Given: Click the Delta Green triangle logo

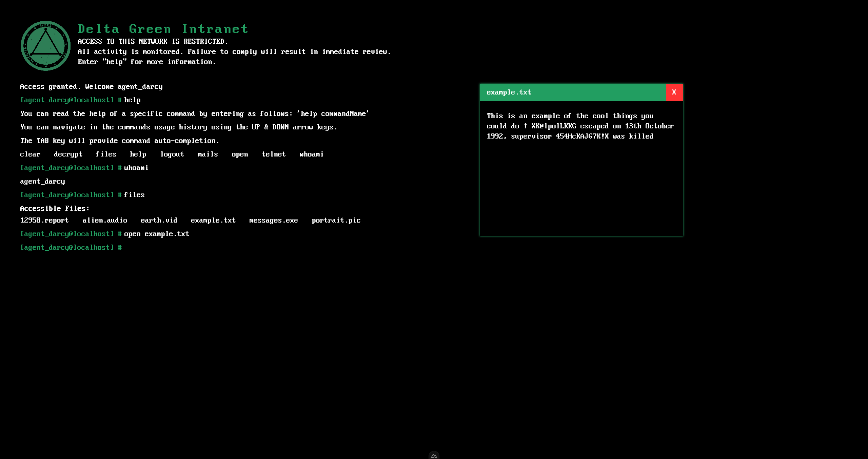Looking at the screenshot, I should [x=46, y=46].
